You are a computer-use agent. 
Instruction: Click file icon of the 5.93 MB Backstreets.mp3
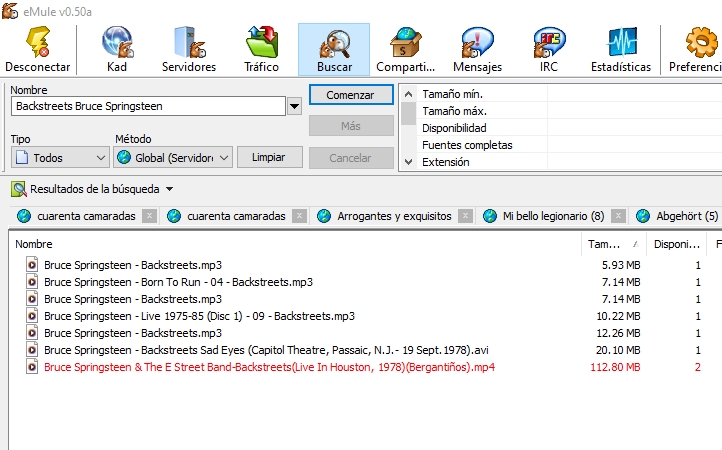(32, 265)
